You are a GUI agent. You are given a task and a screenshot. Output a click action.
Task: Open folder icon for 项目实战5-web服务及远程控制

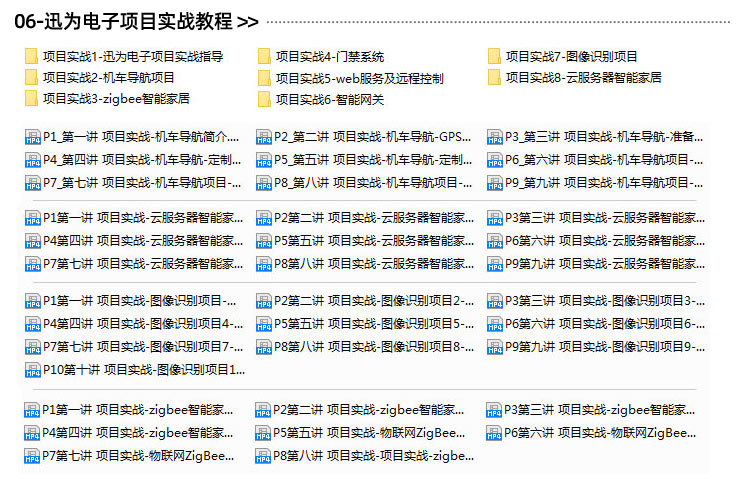pyautogui.click(x=264, y=78)
